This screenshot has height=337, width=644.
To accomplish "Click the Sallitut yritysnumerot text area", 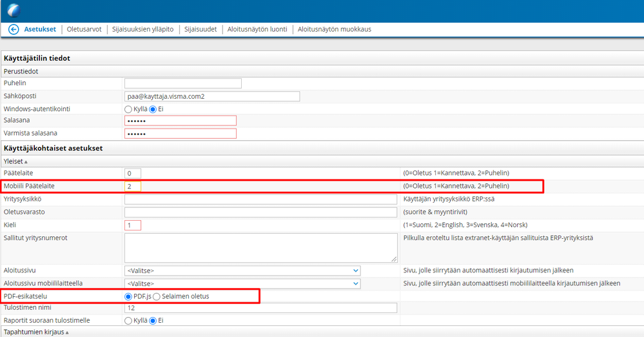I will coord(261,248).
